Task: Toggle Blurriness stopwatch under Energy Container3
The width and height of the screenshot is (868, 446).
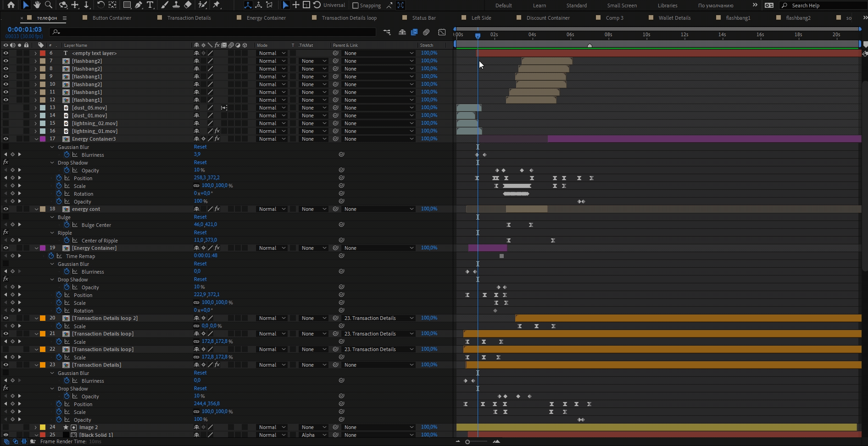Action: 67,155
